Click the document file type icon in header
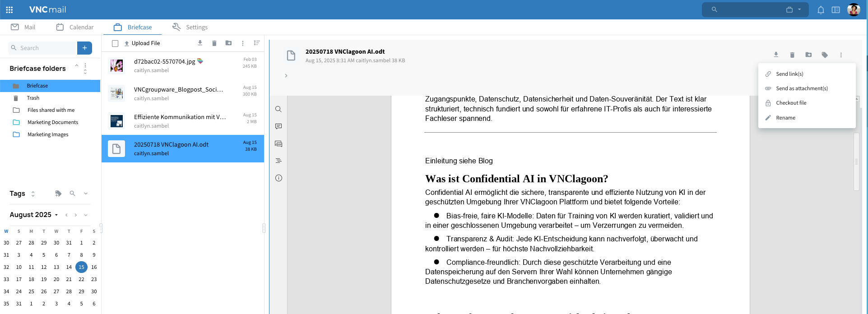Screen dimensions: 868x314 tap(291, 55)
